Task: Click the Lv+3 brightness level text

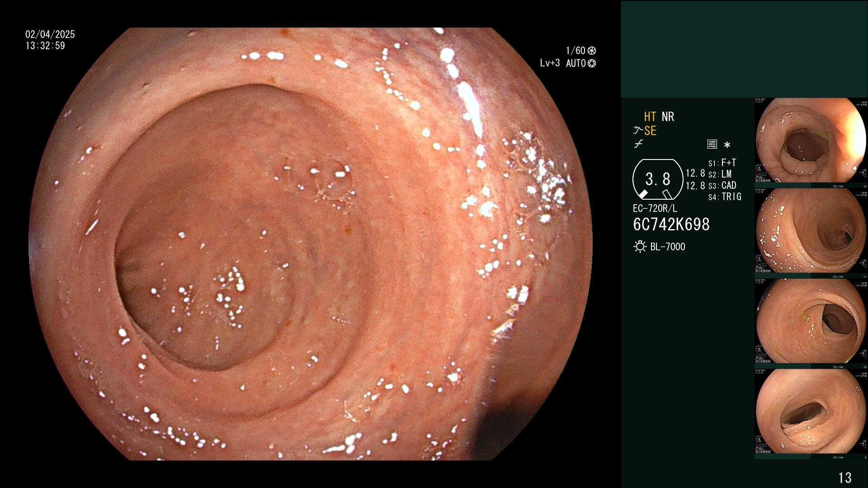Action: [x=550, y=63]
